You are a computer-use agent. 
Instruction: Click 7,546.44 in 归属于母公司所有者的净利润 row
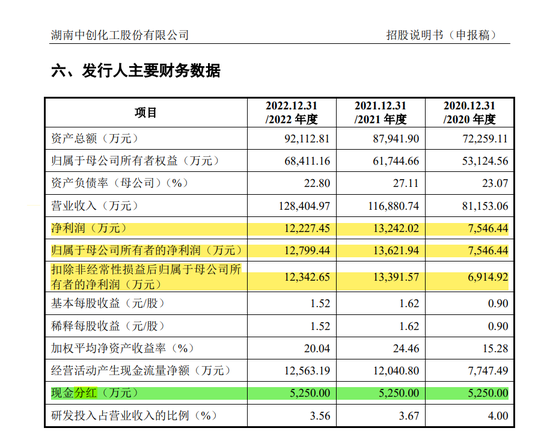coord(488,251)
